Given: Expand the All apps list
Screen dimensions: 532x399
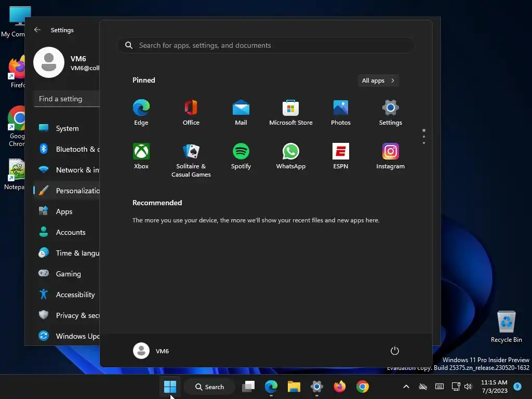Looking at the screenshot, I should point(378,81).
